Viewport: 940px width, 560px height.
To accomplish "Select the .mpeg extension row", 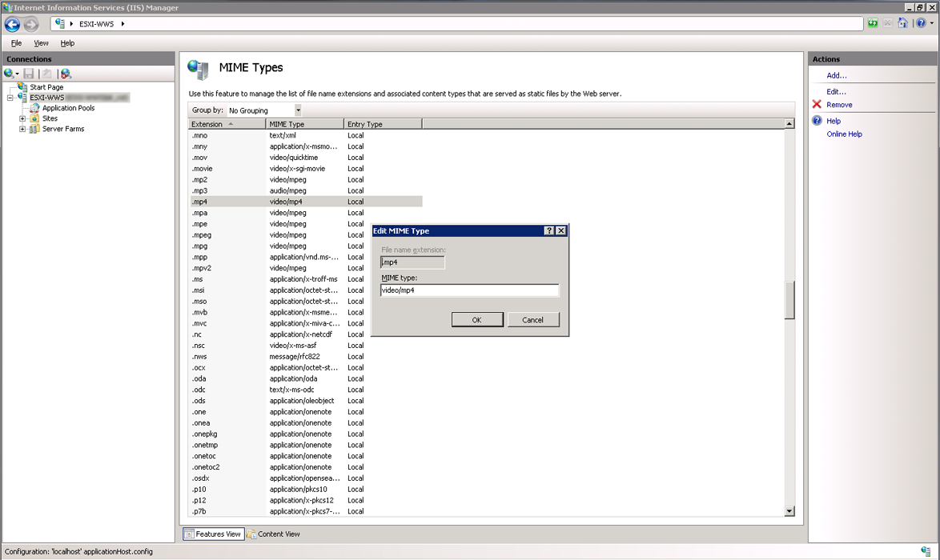I will tap(306, 234).
